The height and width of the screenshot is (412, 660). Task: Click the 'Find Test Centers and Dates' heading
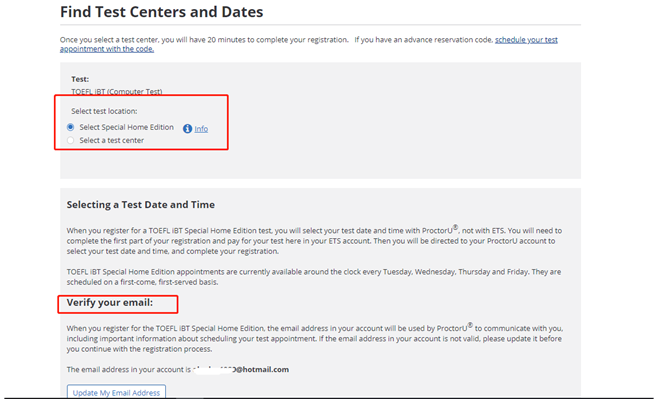click(x=162, y=12)
